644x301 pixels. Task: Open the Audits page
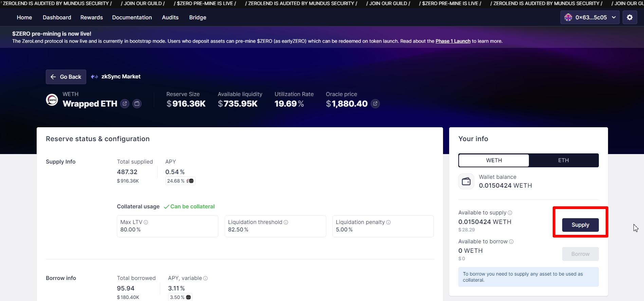coord(170,17)
